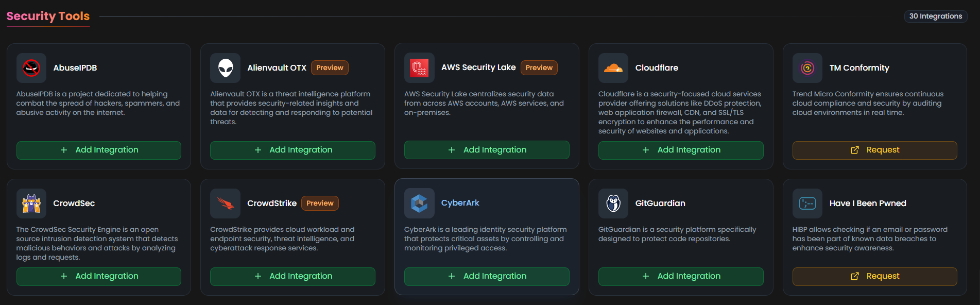This screenshot has width=980, height=305.
Task: Select the TM Conformity card title
Action: pos(859,68)
